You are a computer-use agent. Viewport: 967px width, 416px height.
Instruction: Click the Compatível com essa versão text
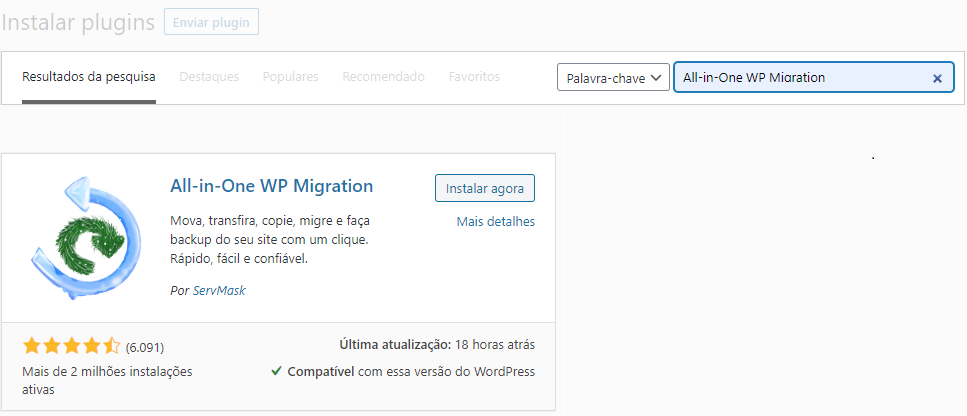pos(411,372)
